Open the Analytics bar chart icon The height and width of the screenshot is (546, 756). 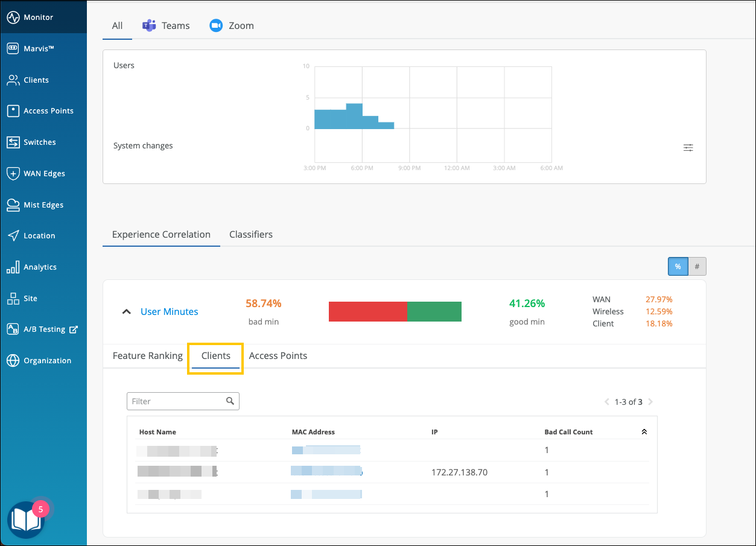point(13,267)
